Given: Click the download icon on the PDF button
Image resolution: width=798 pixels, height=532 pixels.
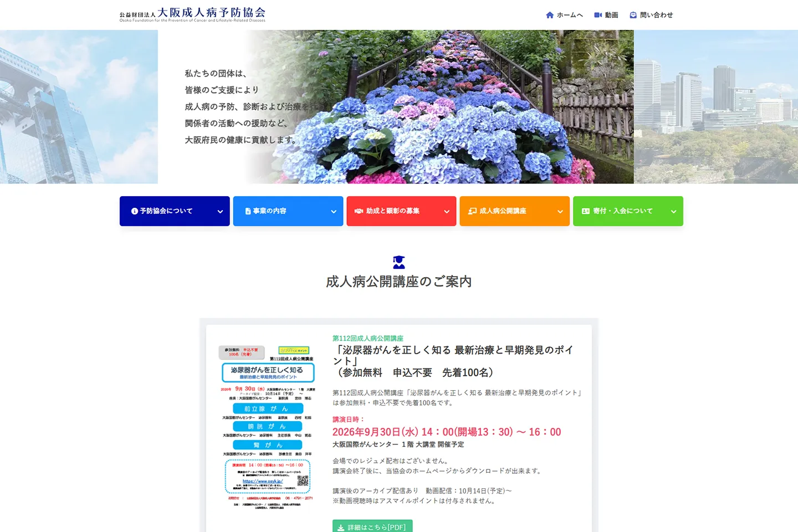Looking at the screenshot, I should 341,528.
